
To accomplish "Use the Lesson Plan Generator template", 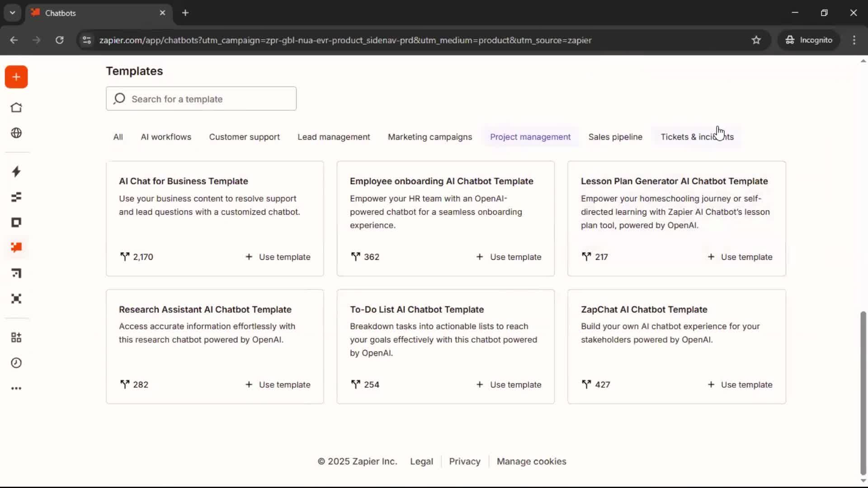I will 740,257.
